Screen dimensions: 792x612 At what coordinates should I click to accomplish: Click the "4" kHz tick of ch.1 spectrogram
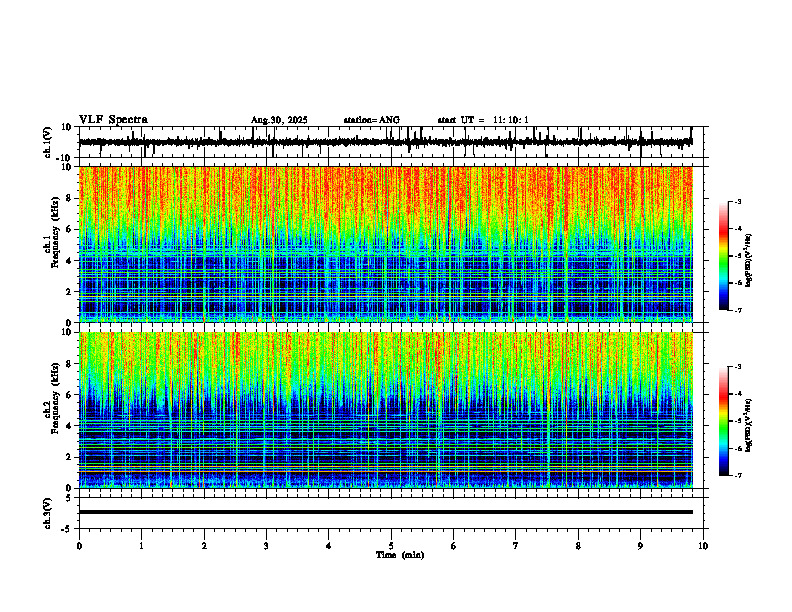(70, 261)
